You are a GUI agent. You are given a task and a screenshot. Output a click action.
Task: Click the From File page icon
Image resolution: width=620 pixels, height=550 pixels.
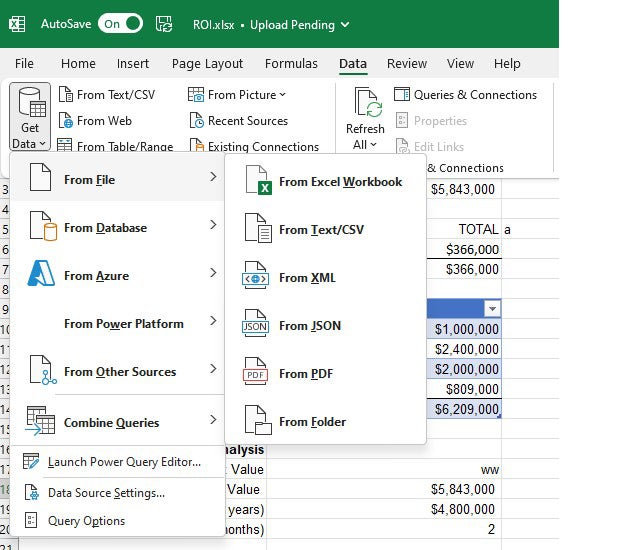[x=40, y=177]
